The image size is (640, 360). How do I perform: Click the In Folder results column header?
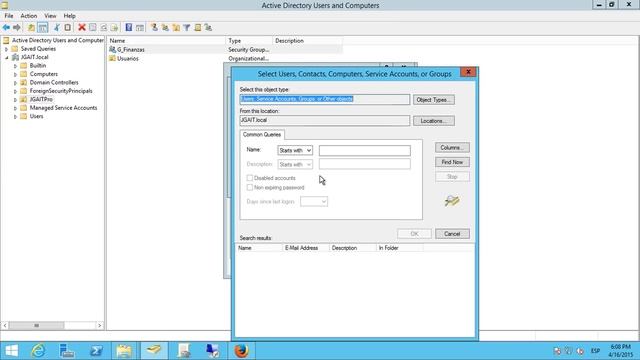(x=400, y=248)
